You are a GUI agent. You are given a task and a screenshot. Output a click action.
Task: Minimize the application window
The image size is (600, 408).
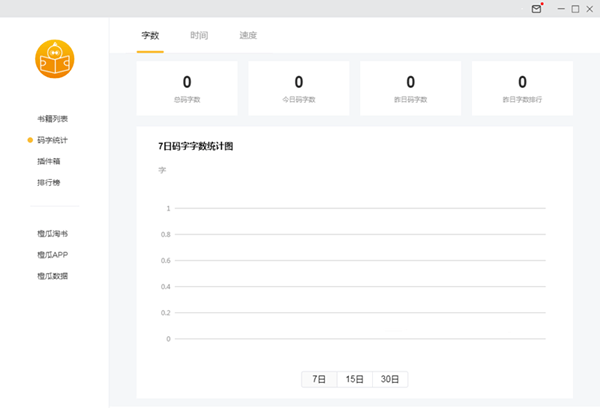pos(559,9)
